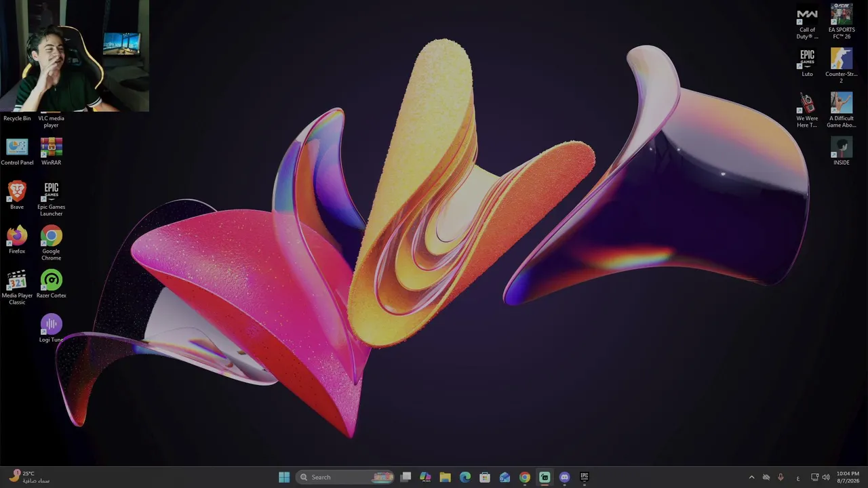Select the INSIDE game shortcut
This screenshot has width=868, height=488.
click(x=842, y=151)
